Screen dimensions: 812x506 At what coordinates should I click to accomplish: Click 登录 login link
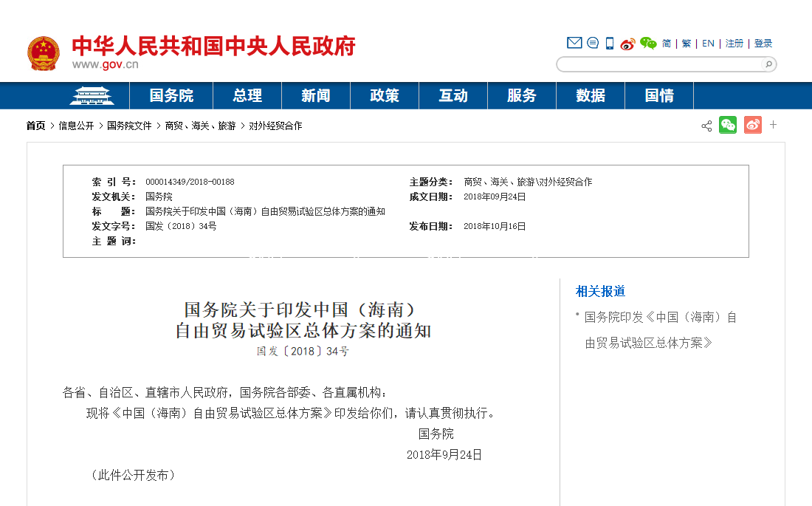click(x=763, y=44)
